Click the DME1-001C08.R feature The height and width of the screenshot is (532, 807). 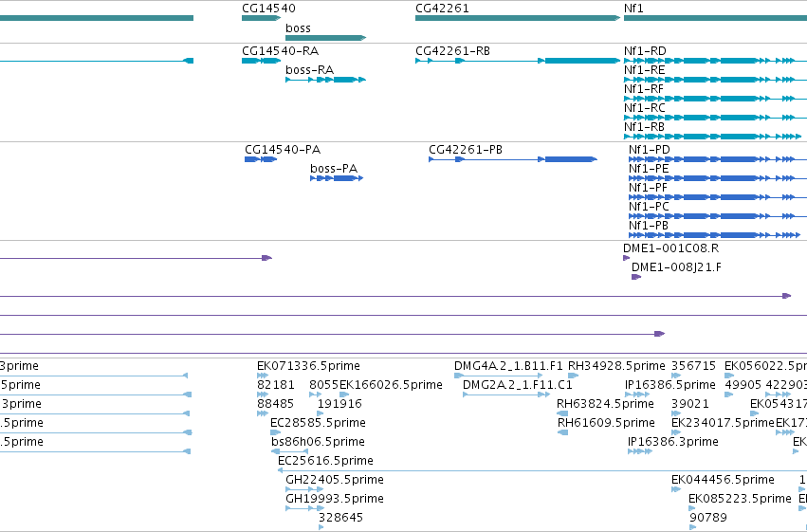click(x=627, y=258)
